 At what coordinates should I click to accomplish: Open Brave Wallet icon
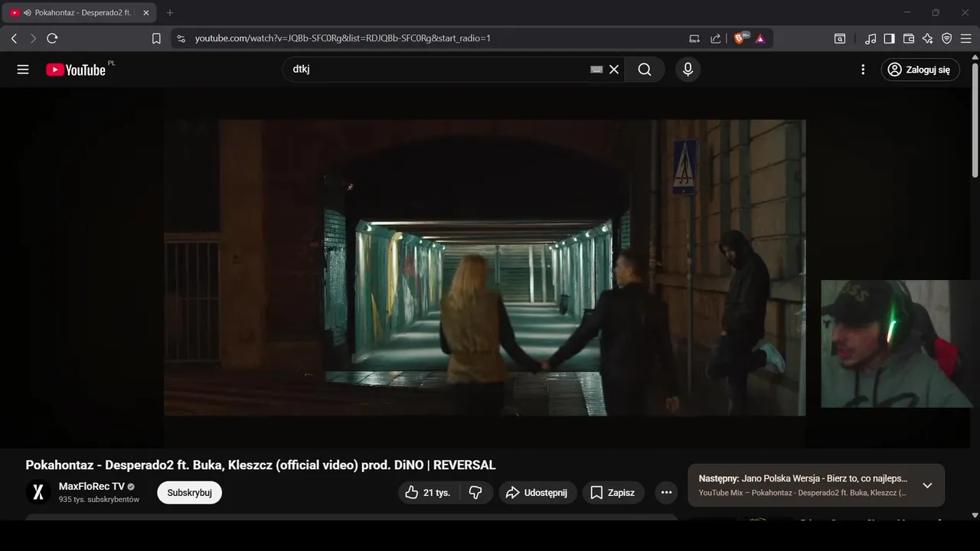click(x=909, y=38)
